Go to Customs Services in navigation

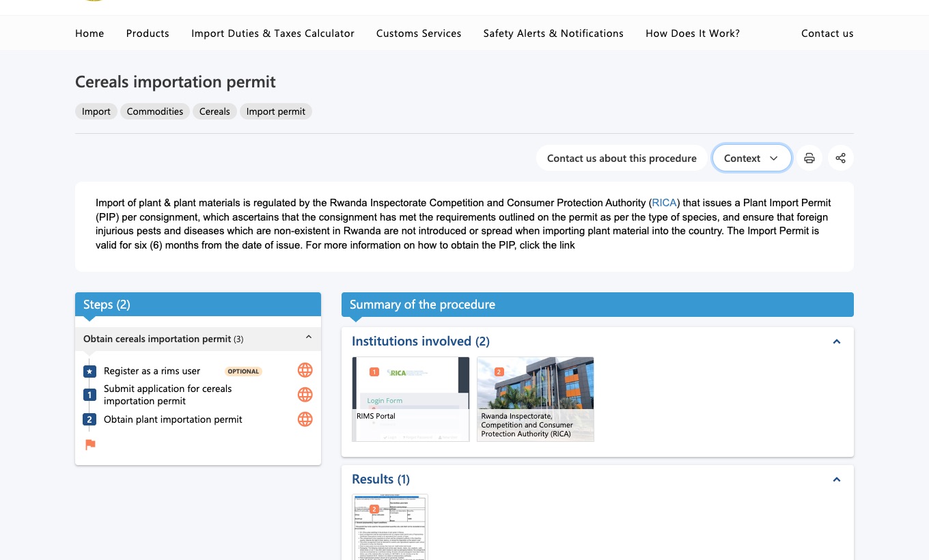point(419,33)
